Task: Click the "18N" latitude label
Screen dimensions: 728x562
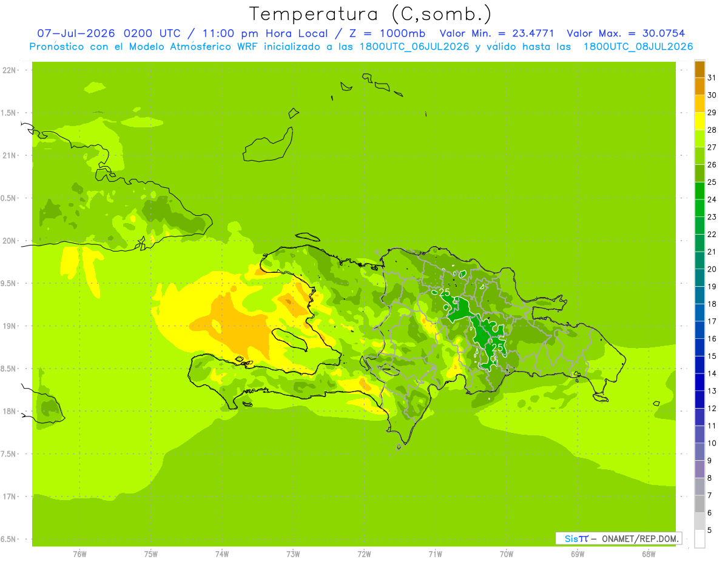Action: click(9, 412)
